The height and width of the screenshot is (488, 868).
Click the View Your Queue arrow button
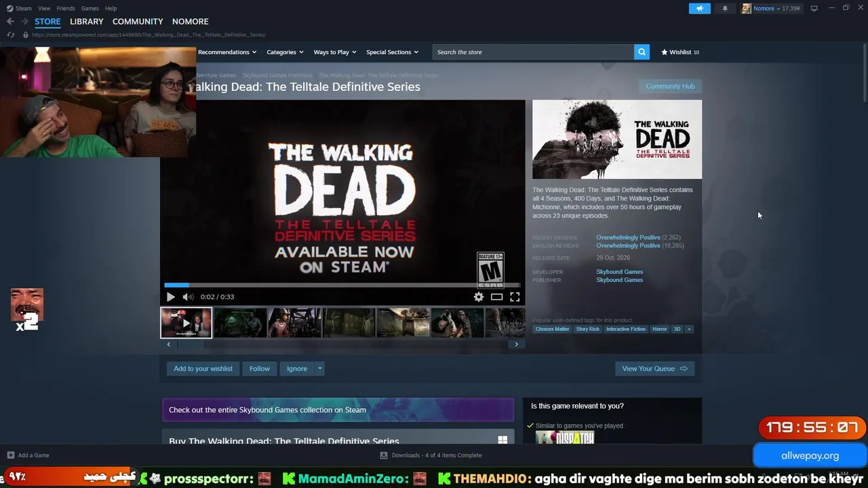click(x=654, y=369)
